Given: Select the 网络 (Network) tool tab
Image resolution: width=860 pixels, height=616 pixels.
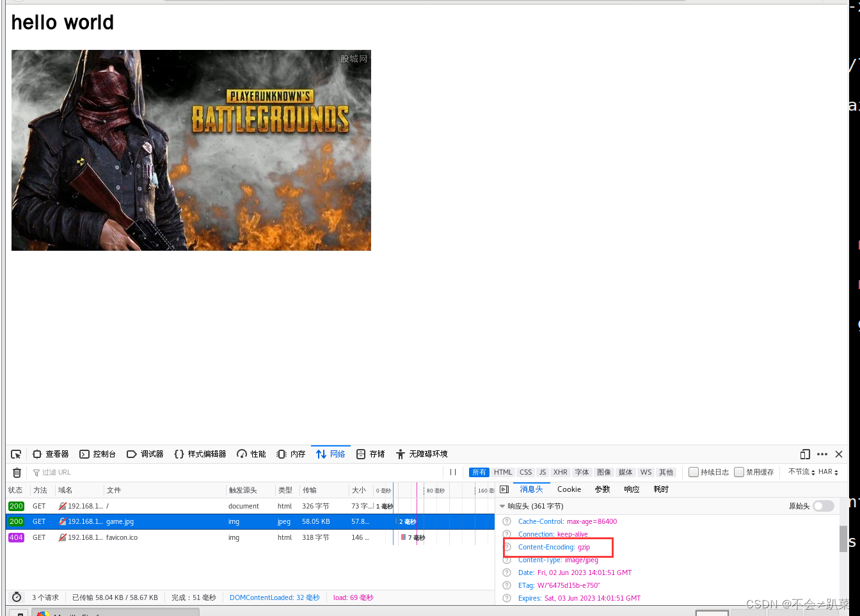Looking at the screenshot, I should point(331,454).
